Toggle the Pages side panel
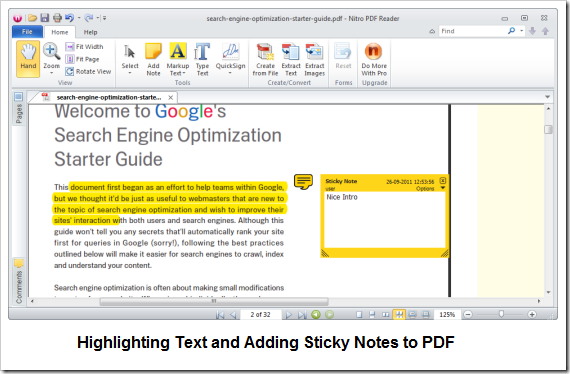570x374 pixels. tap(19, 108)
